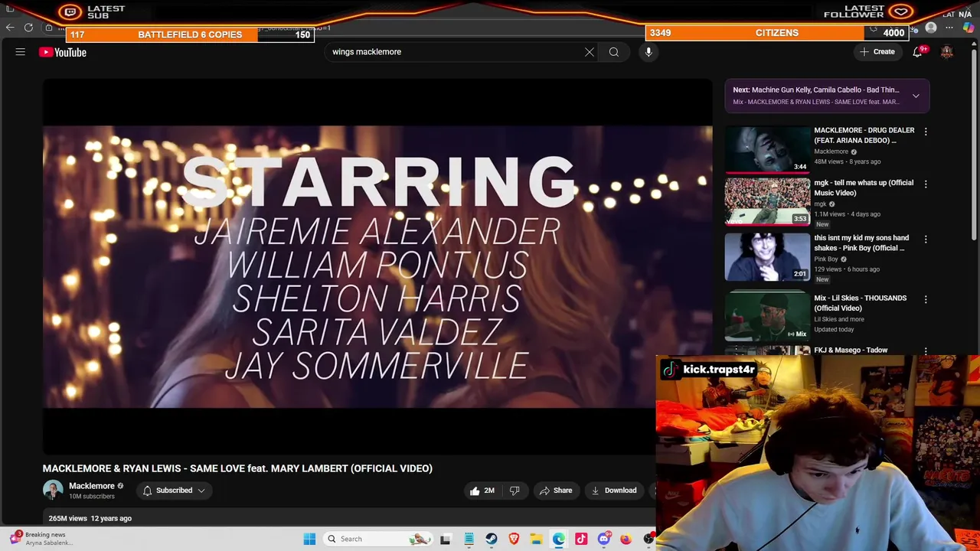Open Pink Boy video thumbnail
The image size is (980, 551).
(767, 257)
